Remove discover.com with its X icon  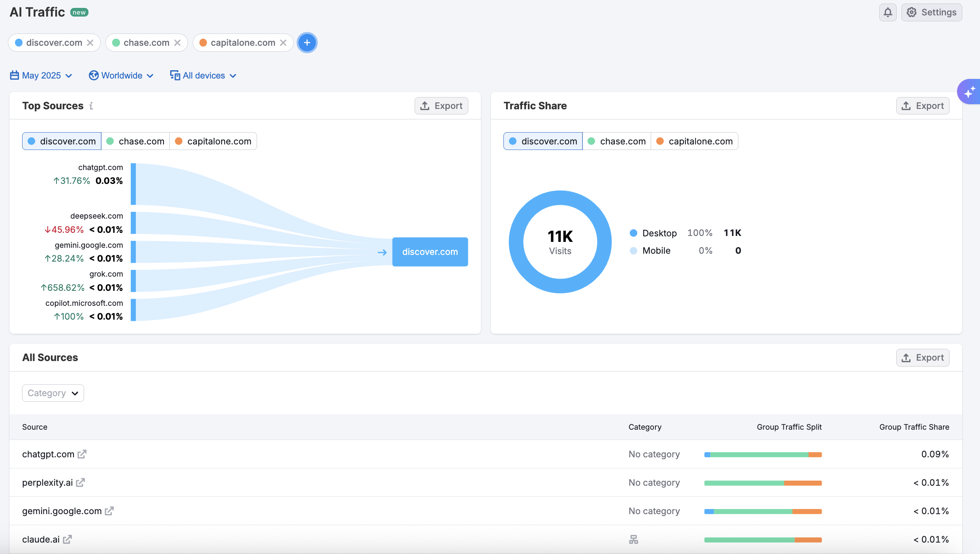click(90, 43)
